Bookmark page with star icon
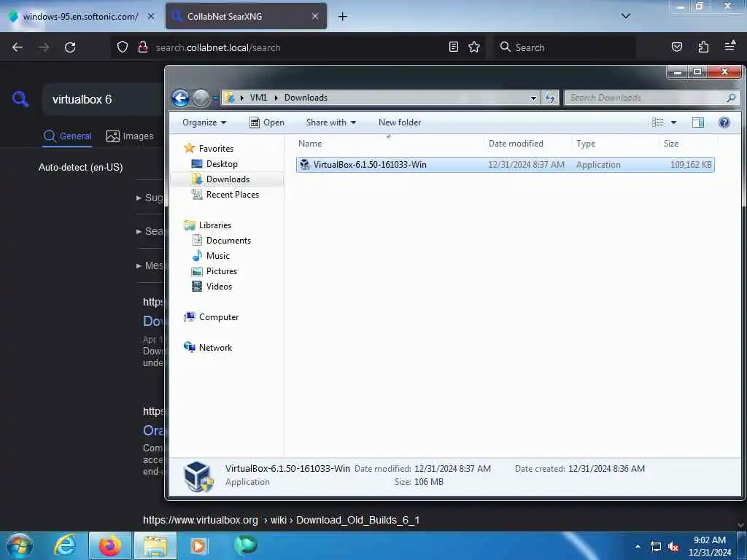Screen dimensions: 747x560 [x=474, y=47]
